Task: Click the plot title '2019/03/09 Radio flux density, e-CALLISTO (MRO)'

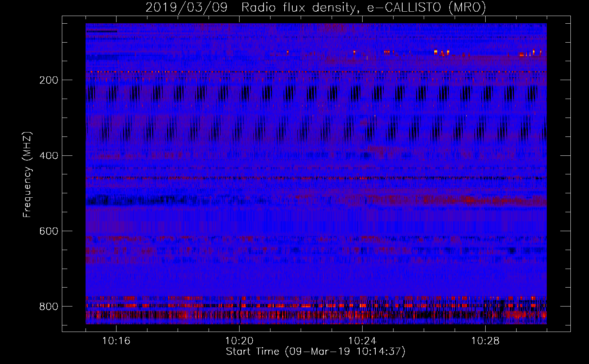Action: [316, 7]
